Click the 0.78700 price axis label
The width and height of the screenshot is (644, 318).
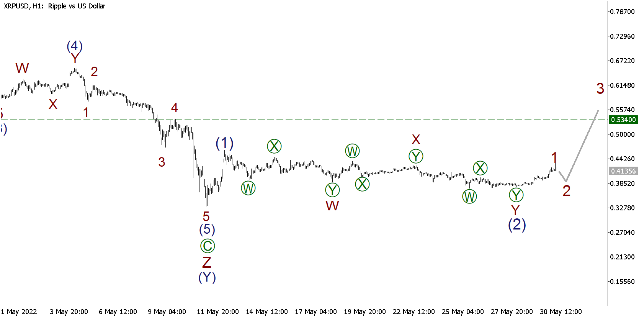[x=622, y=12]
